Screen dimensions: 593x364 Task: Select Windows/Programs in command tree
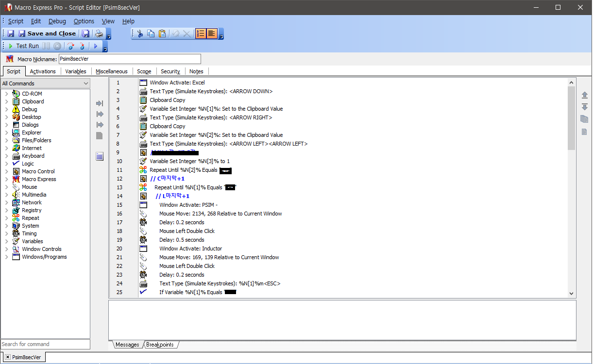pyautogui.click(x=44, y=257)
